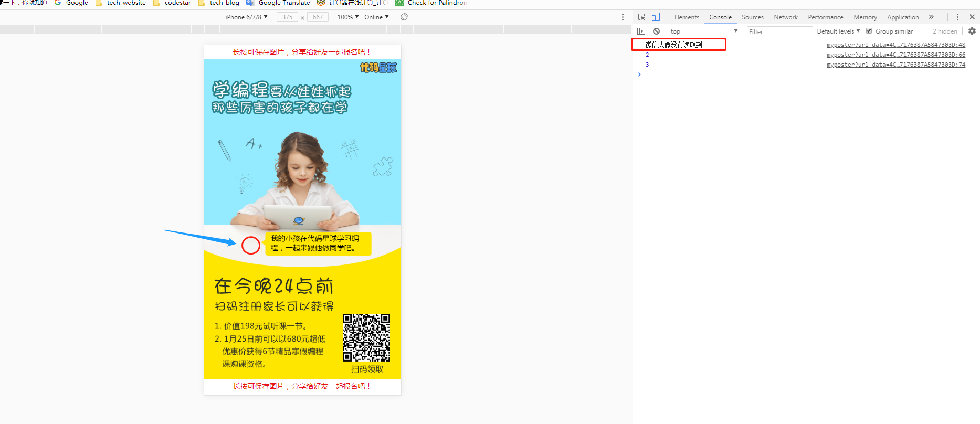Toggle the Group similar checkbox
This screenshot has width=980, height=424.
pos(869,31)
